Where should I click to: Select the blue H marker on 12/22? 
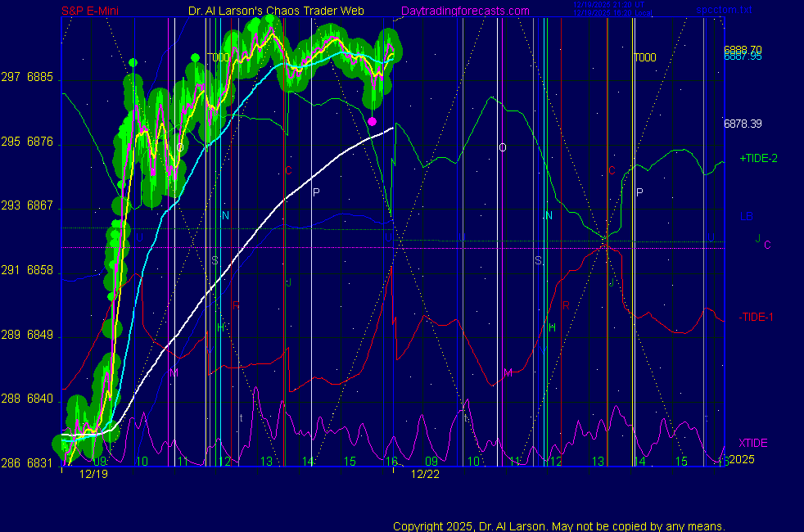(x=552, y=327)
